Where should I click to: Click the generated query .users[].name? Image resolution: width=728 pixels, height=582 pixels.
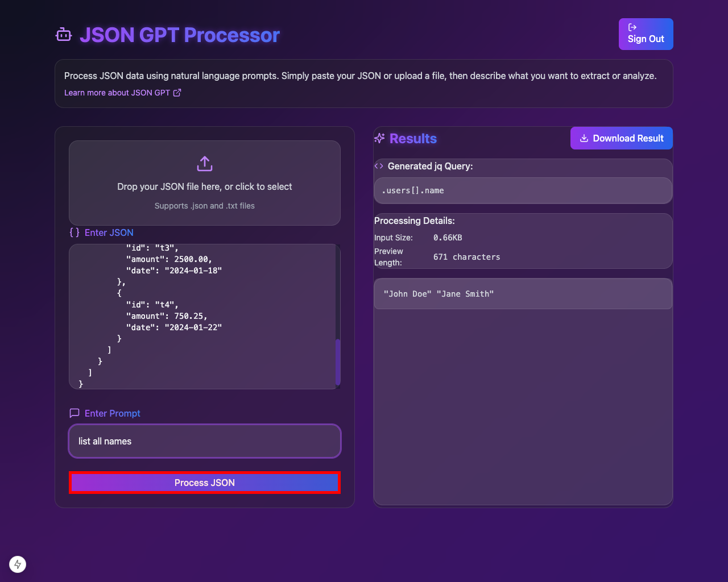tap(413, 190)
